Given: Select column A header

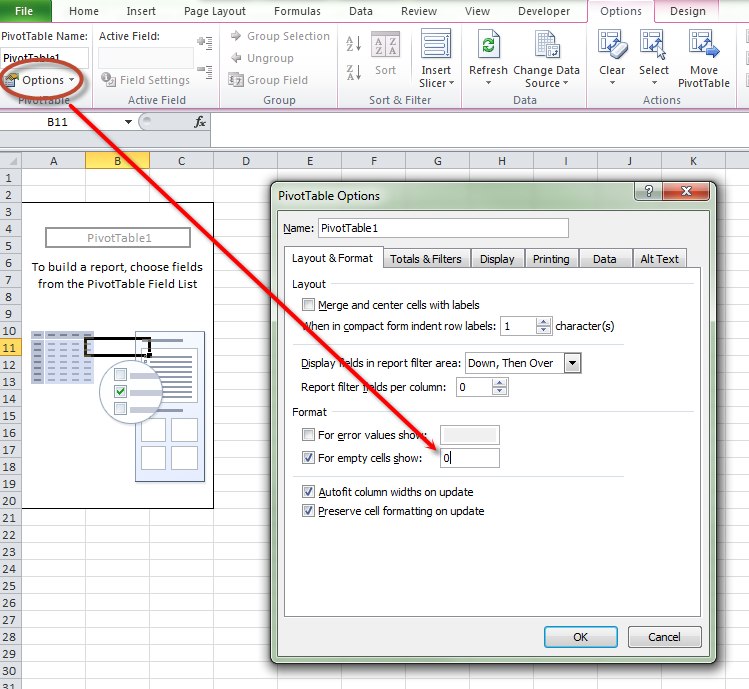Looking at the screenshot, I should (54, 161).
